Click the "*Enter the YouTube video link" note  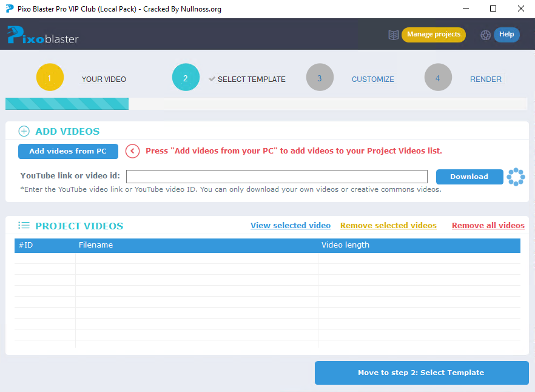pyautogui.click(x=230, y=189)
